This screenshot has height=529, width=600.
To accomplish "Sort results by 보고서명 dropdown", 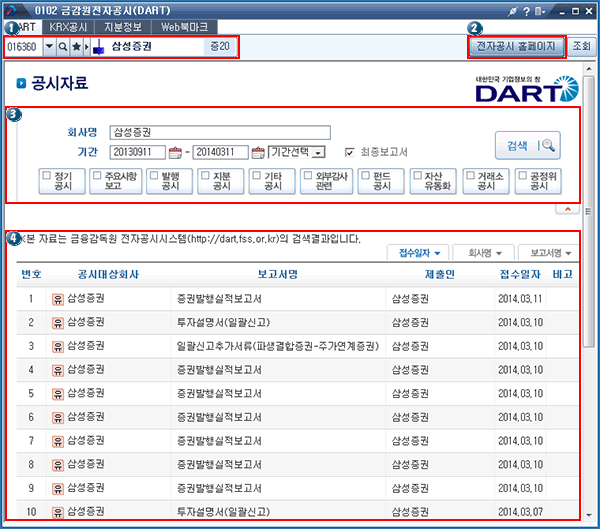I will (549, 253).
